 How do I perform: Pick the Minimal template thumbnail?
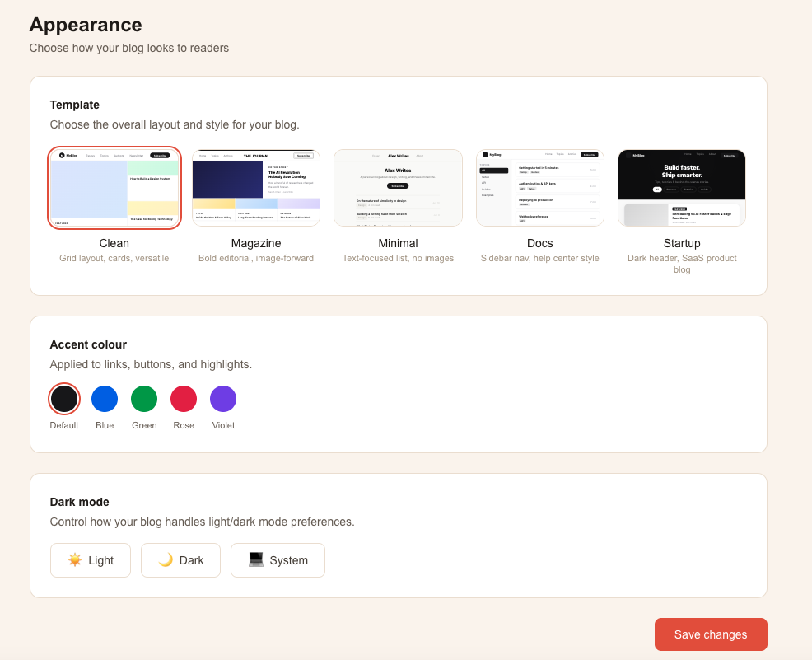point(399,188)
